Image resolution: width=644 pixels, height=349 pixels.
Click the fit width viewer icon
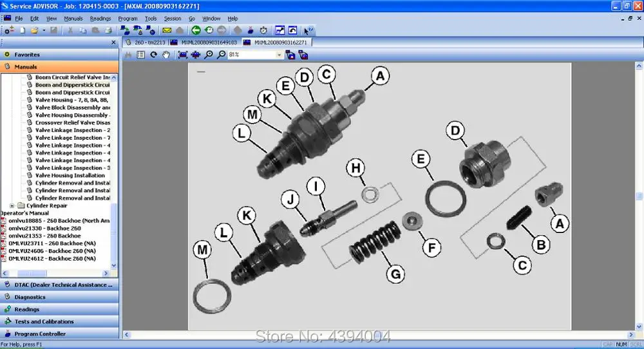(196, 55)
